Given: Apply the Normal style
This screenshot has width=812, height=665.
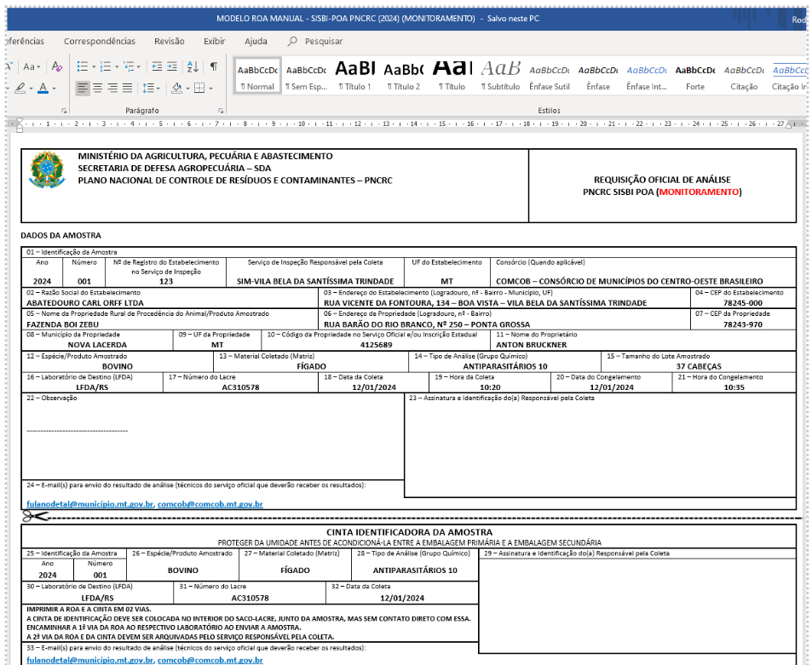Looking at the screenshot, I should [257, 76].
